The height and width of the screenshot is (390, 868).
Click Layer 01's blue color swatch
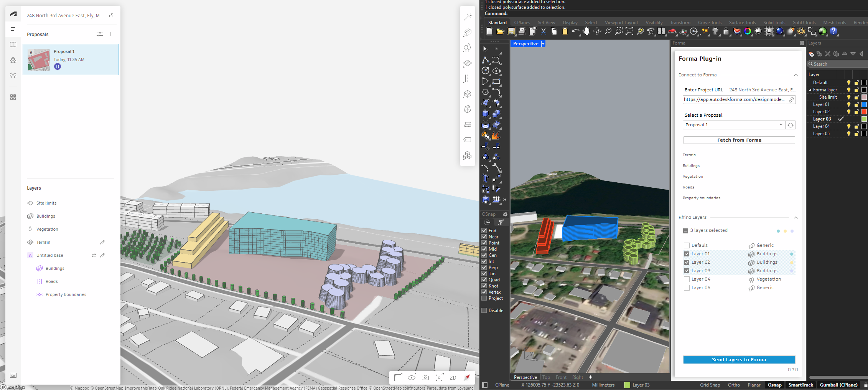864,104
